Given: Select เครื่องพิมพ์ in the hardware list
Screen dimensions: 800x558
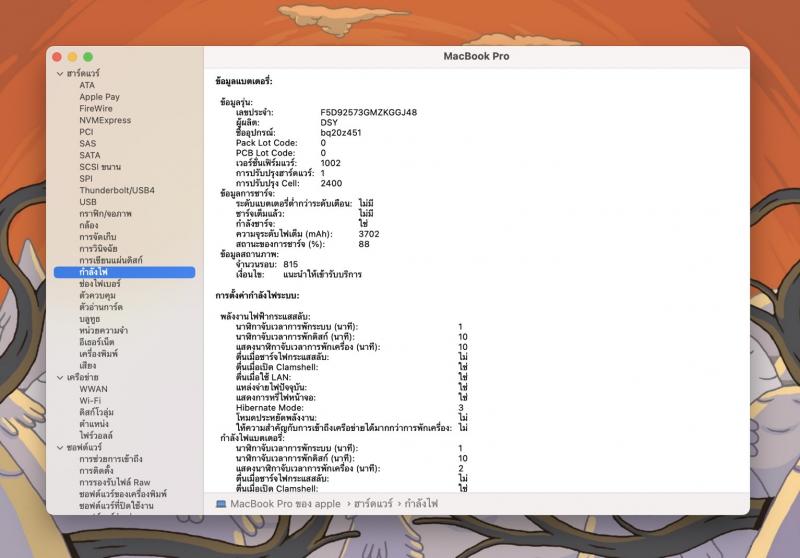Looking at the screenshot, I should (x=98, y=354).
